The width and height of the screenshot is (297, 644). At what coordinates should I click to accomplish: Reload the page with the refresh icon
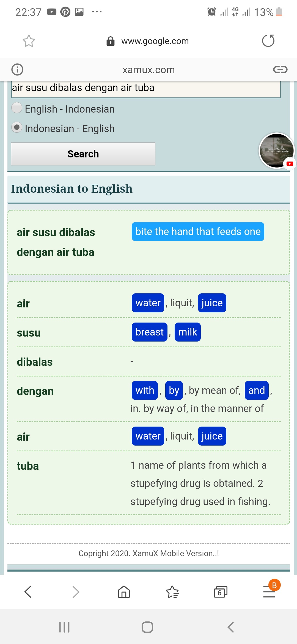[268, 41]
